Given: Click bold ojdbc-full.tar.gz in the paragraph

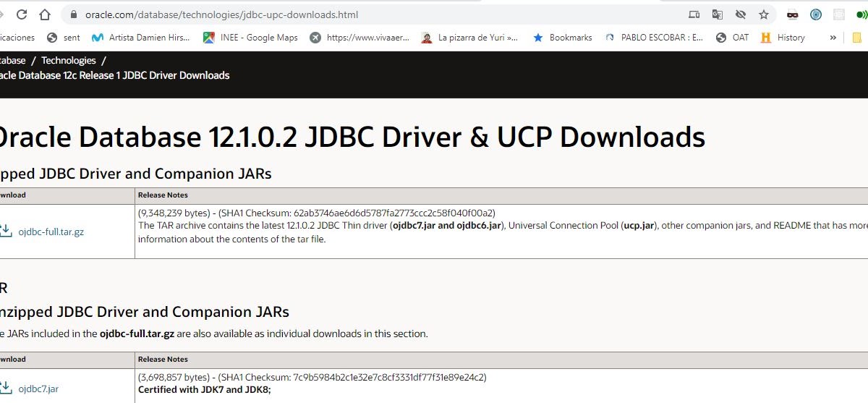Looking at the screenshot, I should click(x=137, y=334).
